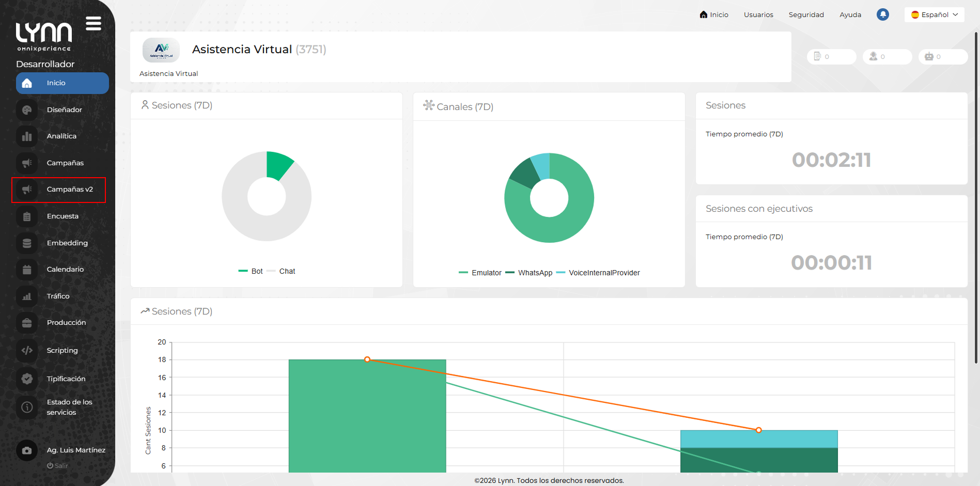980x486 pixels.
Task: Click the user profile camera icon
Action: (x=27, y=450)
